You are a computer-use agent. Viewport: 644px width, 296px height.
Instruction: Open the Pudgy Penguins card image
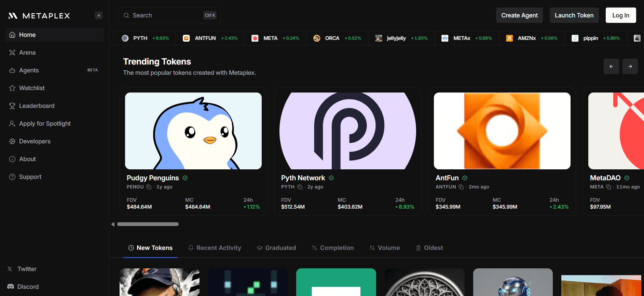(193, 131)
